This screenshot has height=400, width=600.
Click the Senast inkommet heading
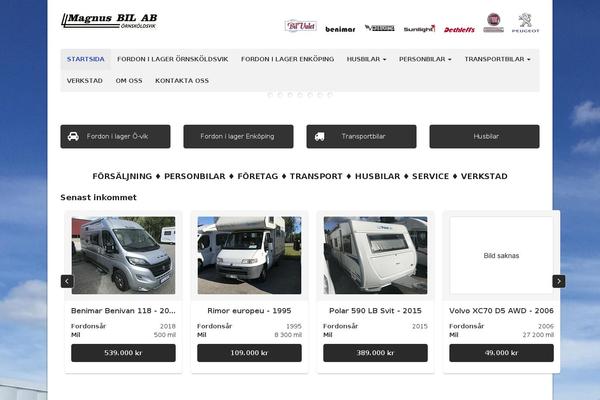(98, 198)
